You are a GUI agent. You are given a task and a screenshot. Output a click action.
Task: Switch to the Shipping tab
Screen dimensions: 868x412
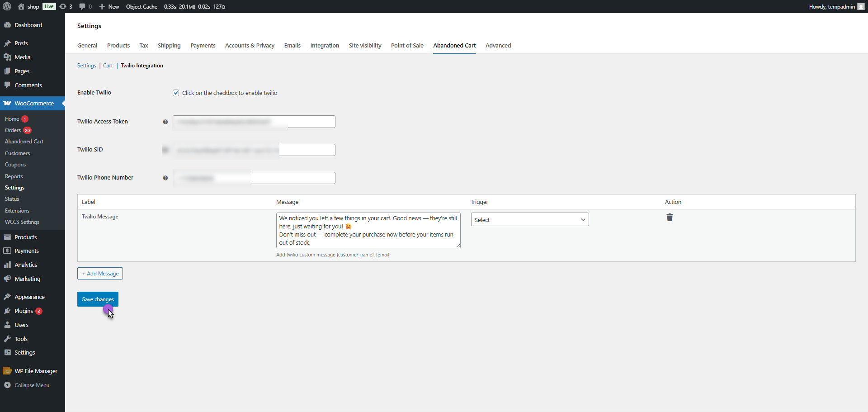click(169, 45)
